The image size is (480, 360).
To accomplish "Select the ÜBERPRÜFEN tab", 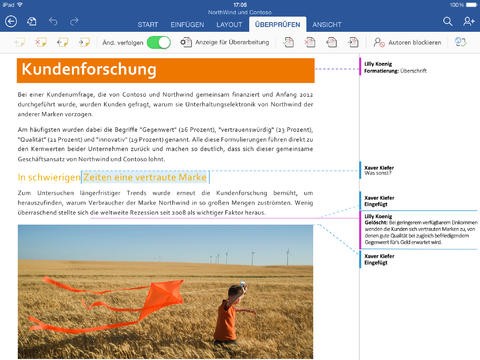I will click(x=277, y=25).
